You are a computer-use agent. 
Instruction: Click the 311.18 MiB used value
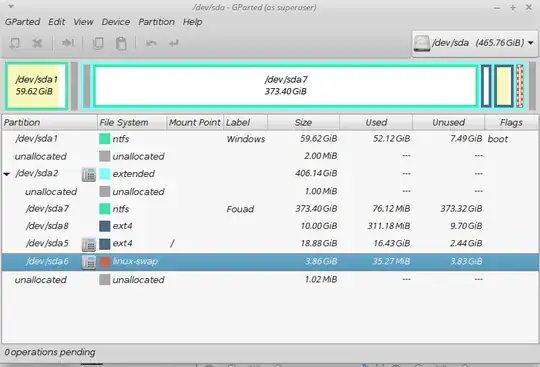389,226
